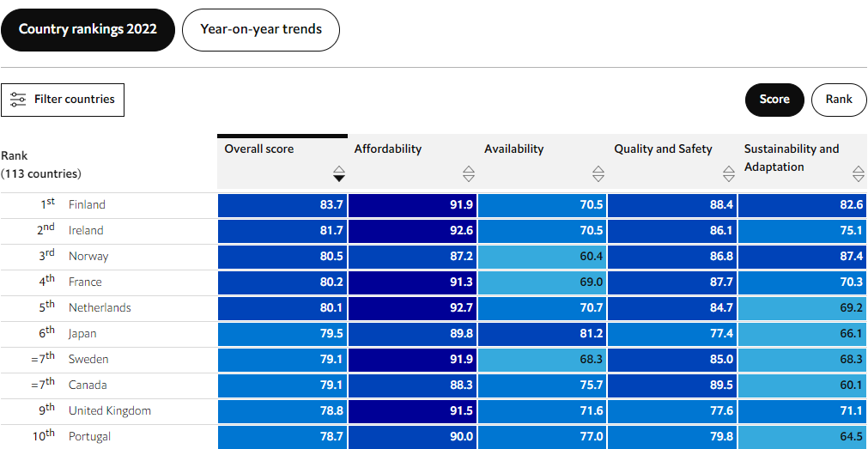Open the Filter countries dropdown
This screenshot has height=449, width=868.
[63, 100]
